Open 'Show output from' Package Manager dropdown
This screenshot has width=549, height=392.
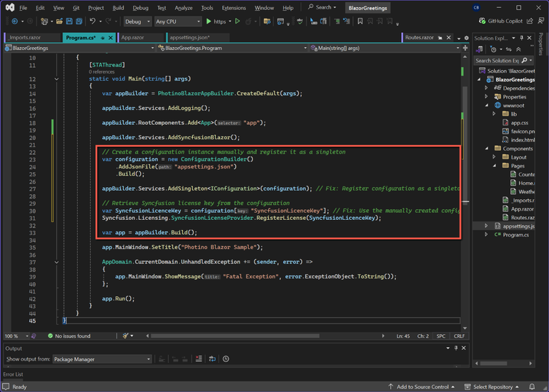(x=102, y=359)
